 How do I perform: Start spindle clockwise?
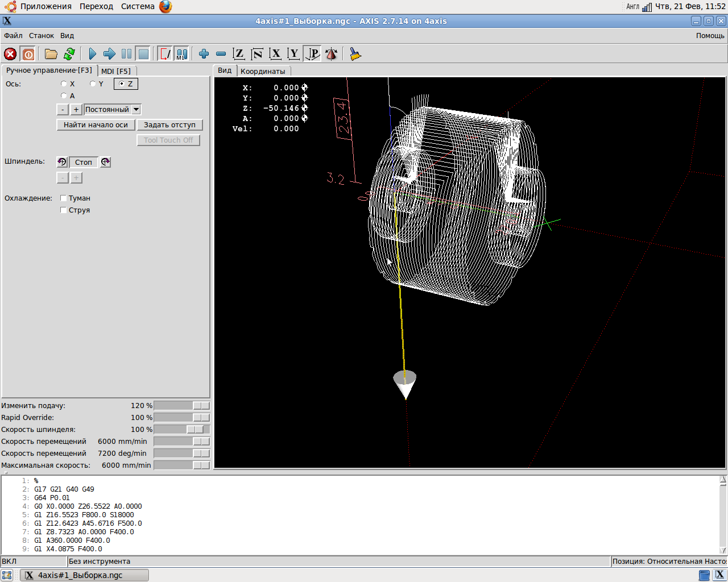105,162
